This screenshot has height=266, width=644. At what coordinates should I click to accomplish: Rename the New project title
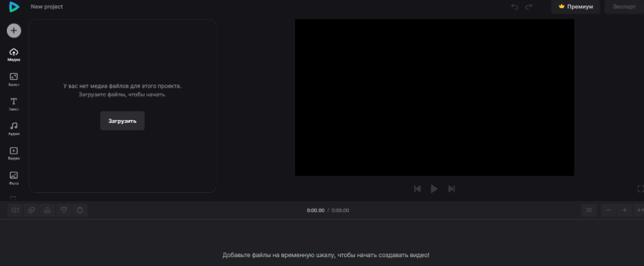point(47,7)
